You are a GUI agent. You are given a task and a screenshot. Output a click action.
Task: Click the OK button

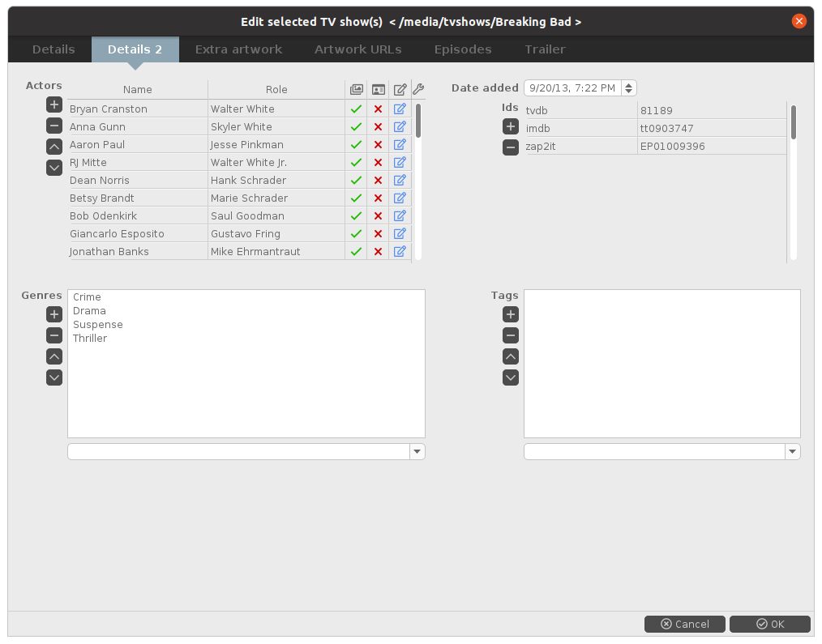[769, 624]
